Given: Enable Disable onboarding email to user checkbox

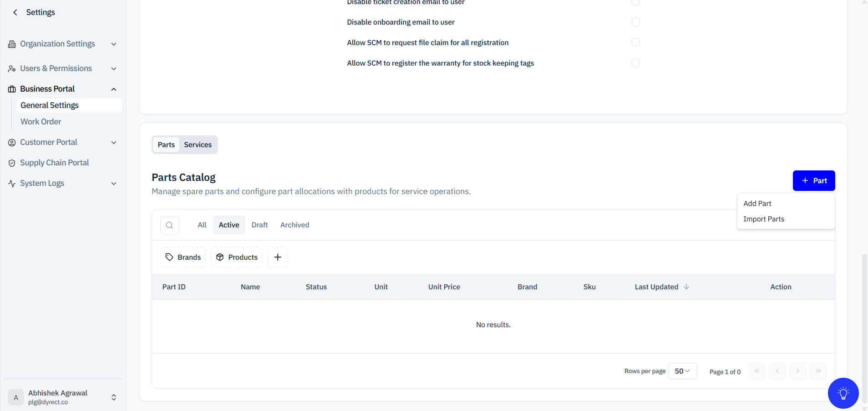Looking at the screenshot, I should (635, 22).
